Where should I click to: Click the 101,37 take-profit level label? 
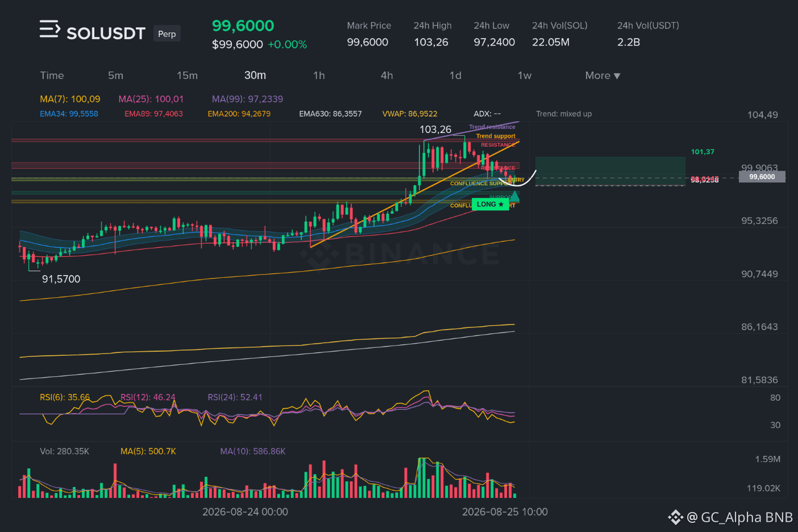tap(703, 152)
